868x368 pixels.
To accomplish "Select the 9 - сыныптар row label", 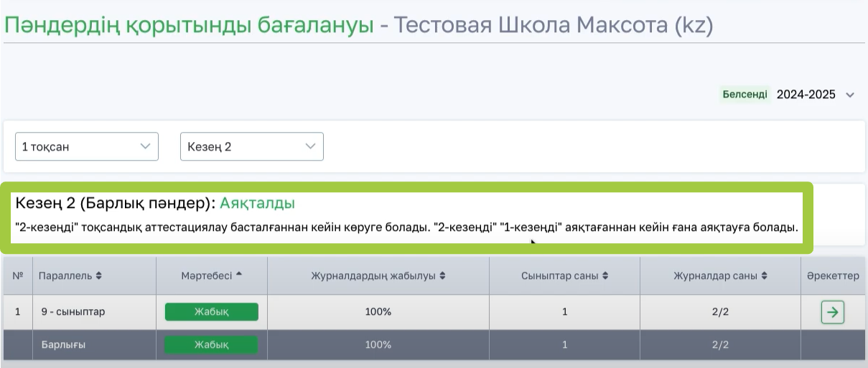I will coord(72,312).
